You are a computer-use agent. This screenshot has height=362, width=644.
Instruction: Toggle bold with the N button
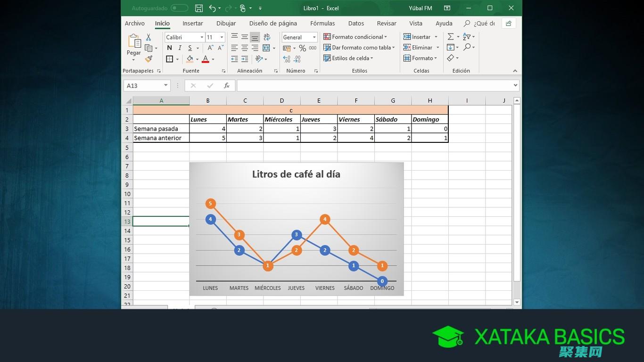click(169, 48)
